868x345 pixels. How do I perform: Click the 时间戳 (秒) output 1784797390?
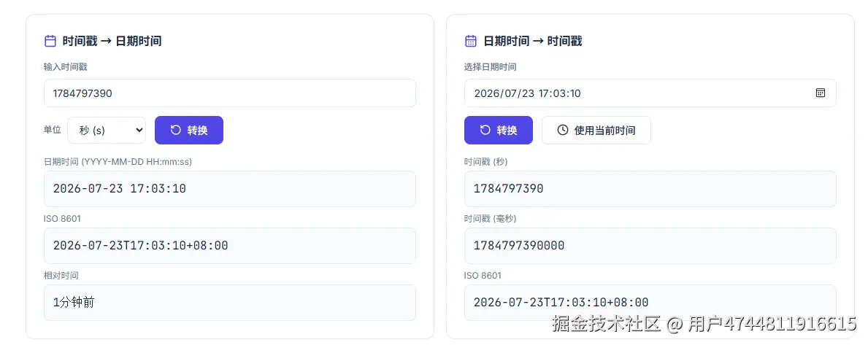pos(650,188)
